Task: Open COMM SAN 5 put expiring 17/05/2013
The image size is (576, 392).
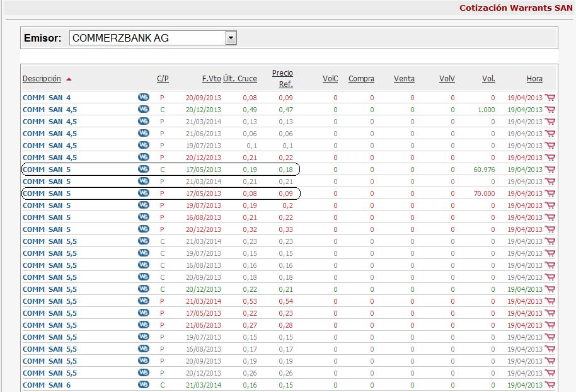Action: (47, 193)
